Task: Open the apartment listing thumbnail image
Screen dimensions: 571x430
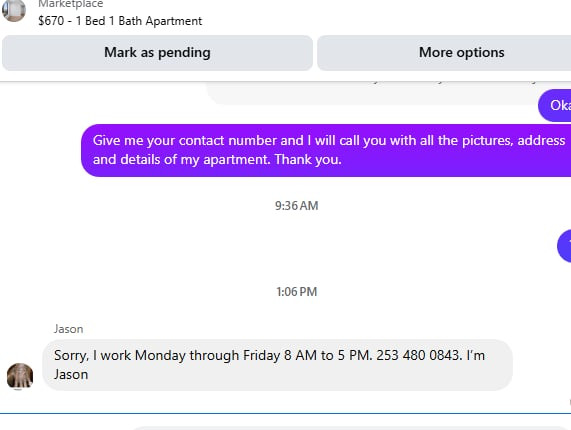Action: 13,11
